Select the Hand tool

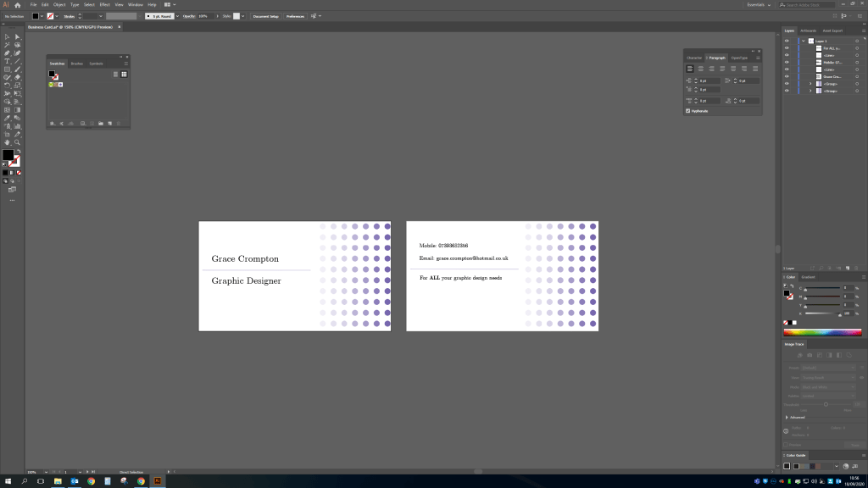click(7, 142)
